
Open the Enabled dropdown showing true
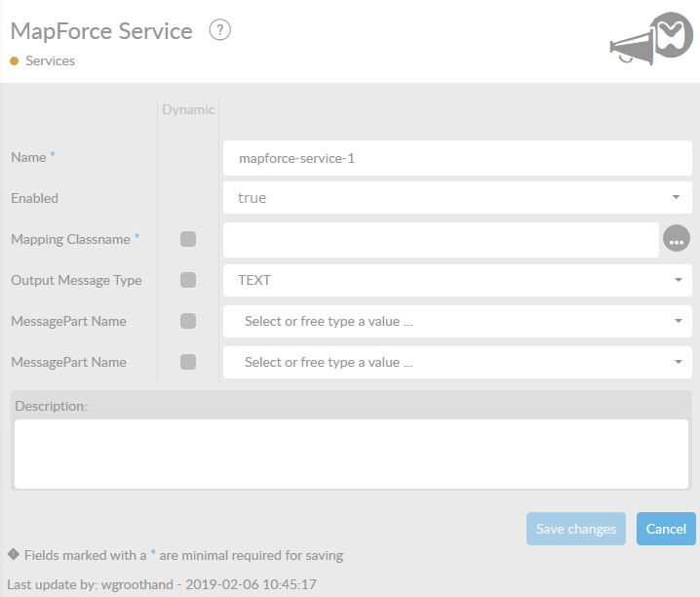click(x=457, y=198)
